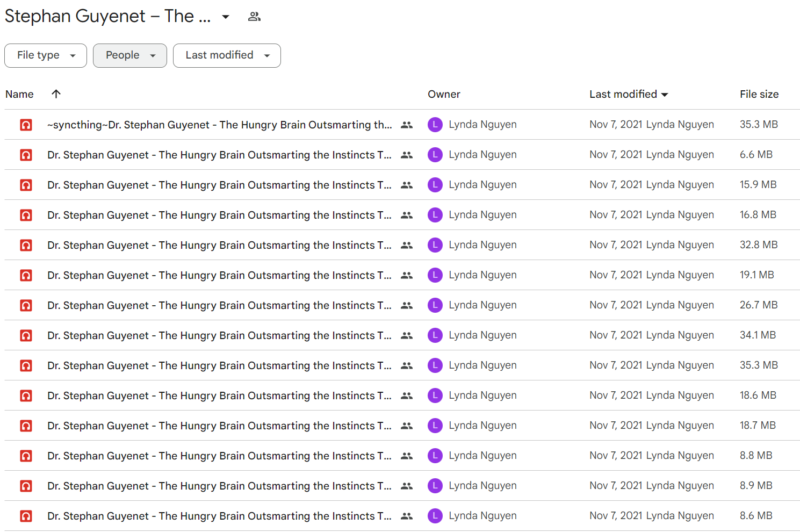Click shared icon on the 18.6 MB row
800x532 pixels.
click(x=407, y=396)
